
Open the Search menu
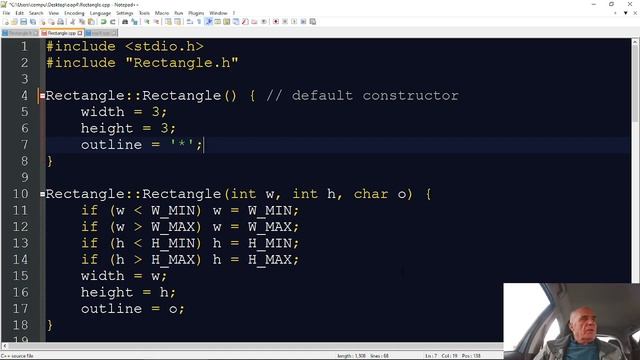(x=36, y=13)
